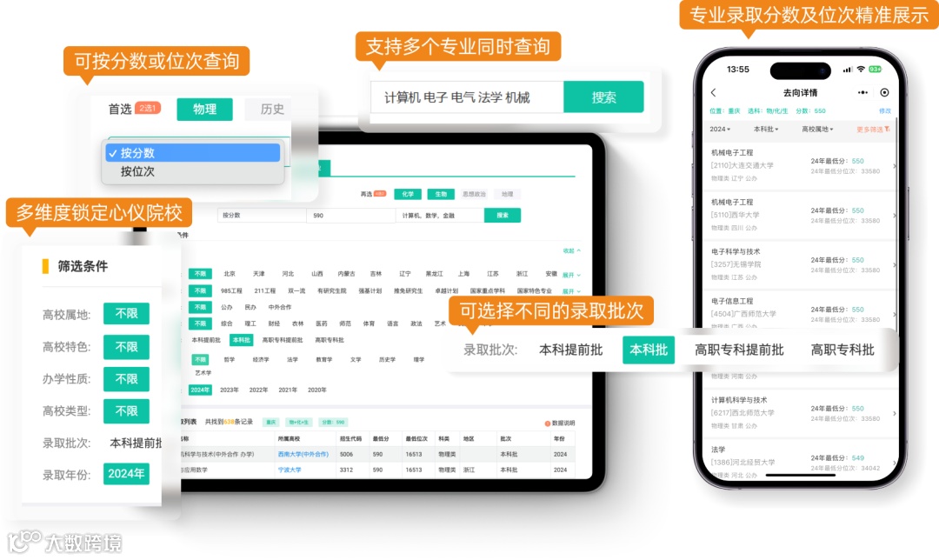Viewport: 939px width, 560px height.
Task: Select 按位次 in the dropdown list
Action: (x=193, y=171)
